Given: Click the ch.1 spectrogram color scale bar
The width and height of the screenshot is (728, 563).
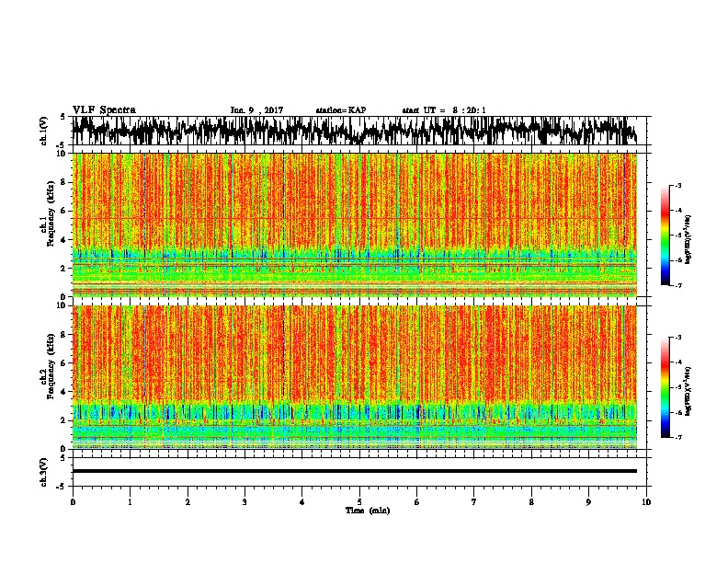Looking at the screenshot, I should 665,236.
